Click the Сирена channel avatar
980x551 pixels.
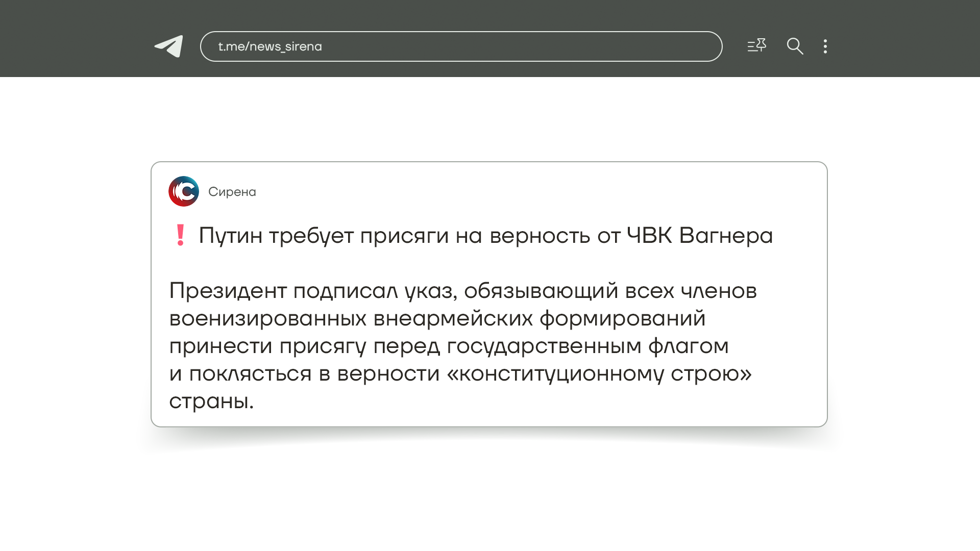click(184, 191)
